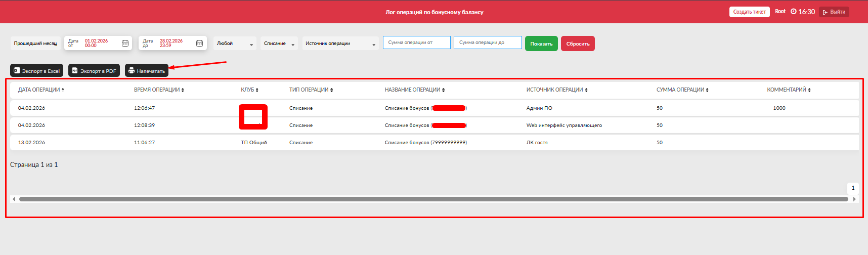
Task: Click the horizontal scrollbar right arrow
Action: (x=854, y=199)
